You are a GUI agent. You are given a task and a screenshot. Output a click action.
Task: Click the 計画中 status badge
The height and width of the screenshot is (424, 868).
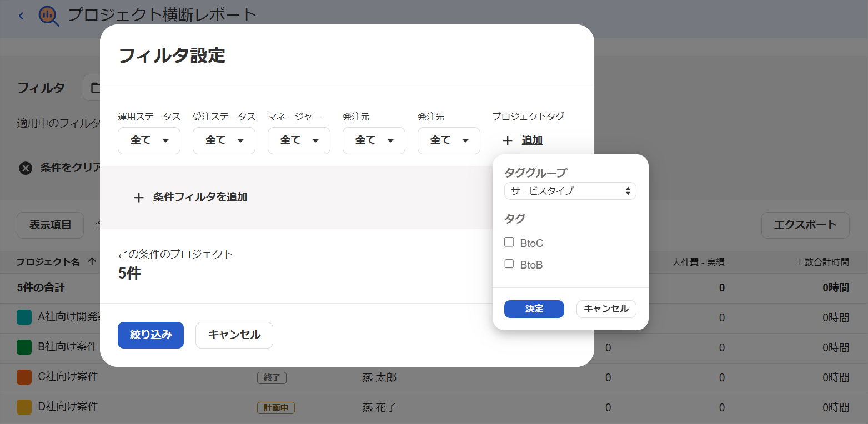pos(276,408)
